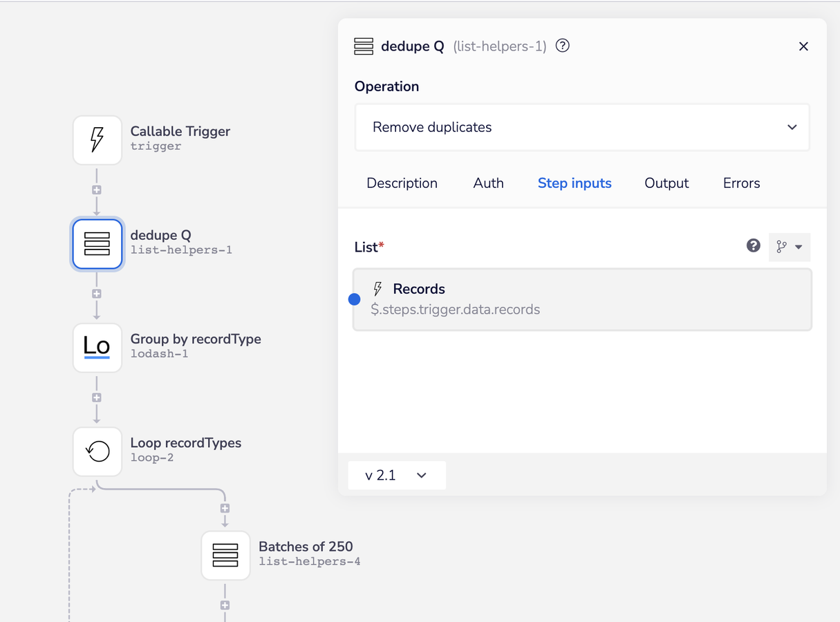Viewport: 840px width, 622px height.
Task: Open the Group by recordType Lodash step
Action: click(x=97, y=348)
